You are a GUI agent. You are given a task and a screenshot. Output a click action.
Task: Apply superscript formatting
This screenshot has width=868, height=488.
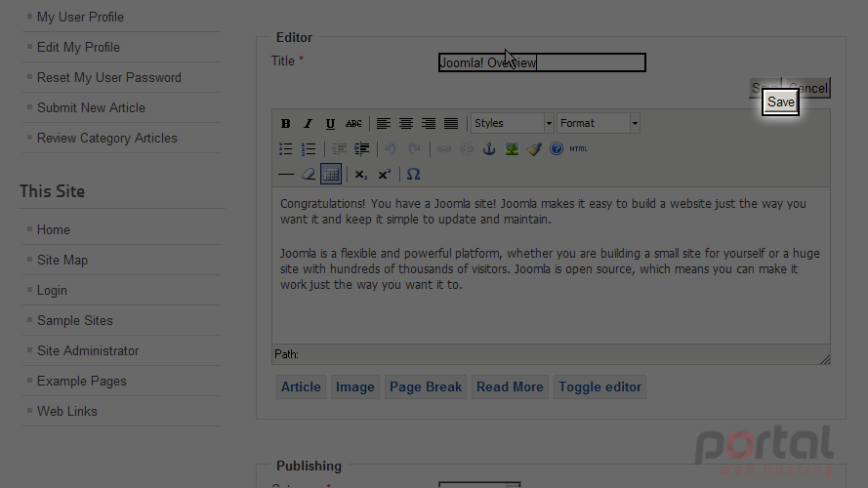[x=384, y=175]
